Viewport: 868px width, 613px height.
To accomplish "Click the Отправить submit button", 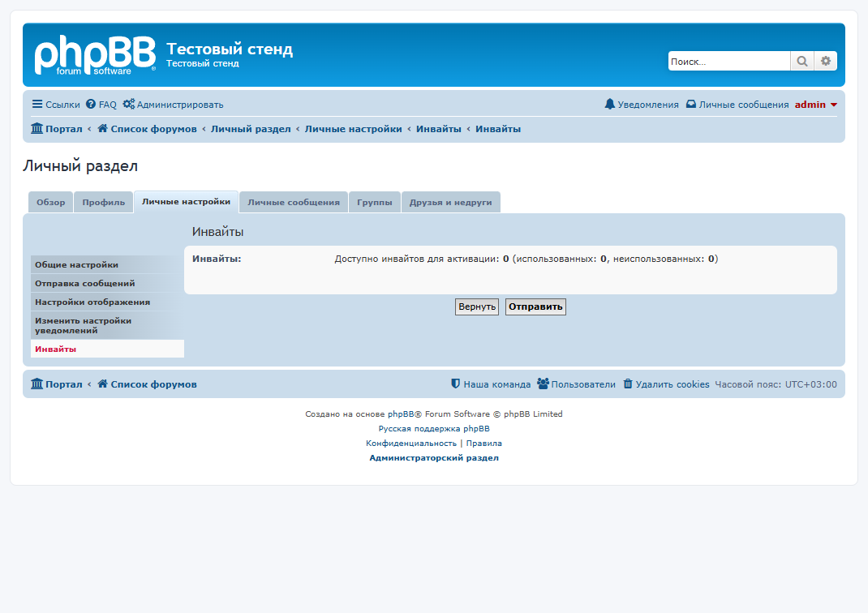I will coord(535,307).
